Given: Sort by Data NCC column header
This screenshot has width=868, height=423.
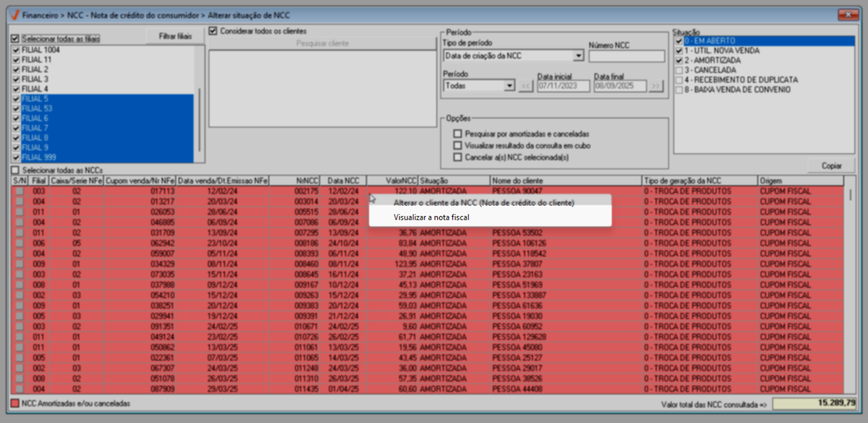Looking at the screenshot, I should coord(343,181).
